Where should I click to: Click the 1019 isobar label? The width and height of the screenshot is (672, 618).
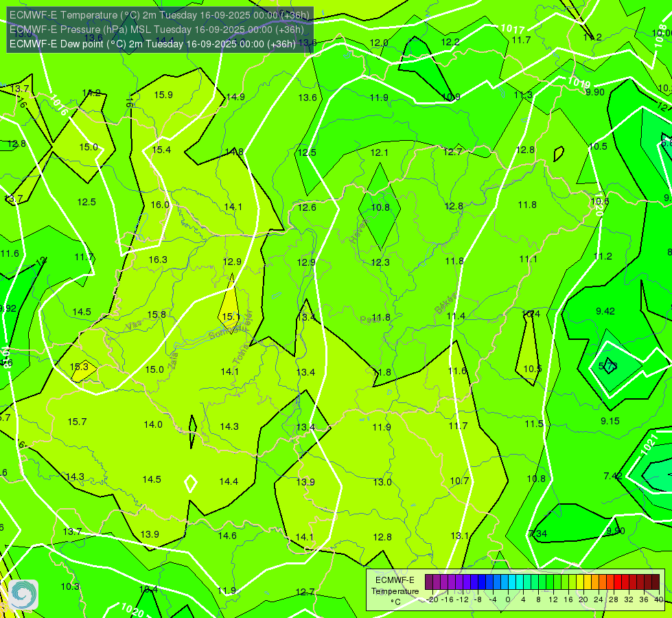point(579,82)
